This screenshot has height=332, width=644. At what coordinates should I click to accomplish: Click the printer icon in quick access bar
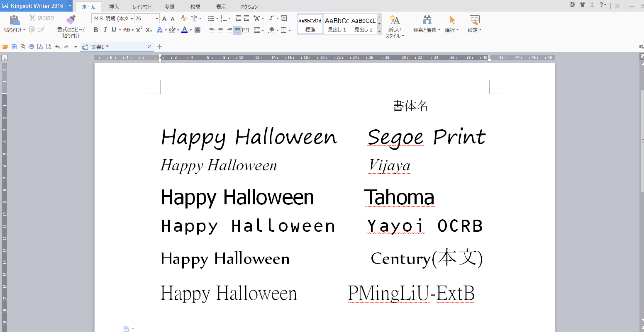point(31,47)
